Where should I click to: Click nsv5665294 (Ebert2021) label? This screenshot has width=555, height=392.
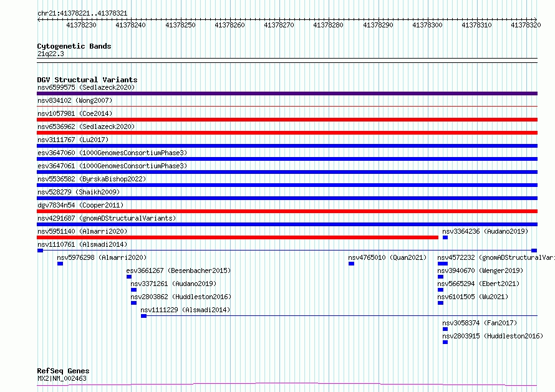click(478, 284)
